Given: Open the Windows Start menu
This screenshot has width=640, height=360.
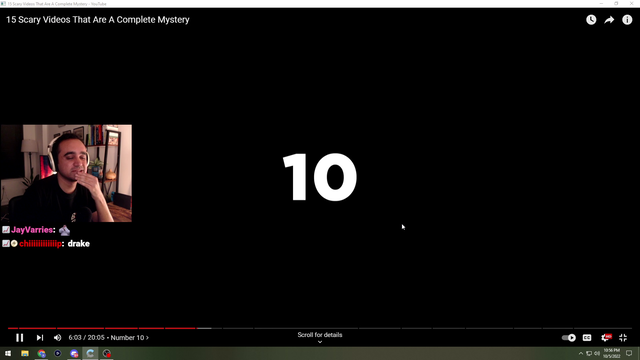Looking at the screenshot, I should pyautogui.click(x=8, y=353).
